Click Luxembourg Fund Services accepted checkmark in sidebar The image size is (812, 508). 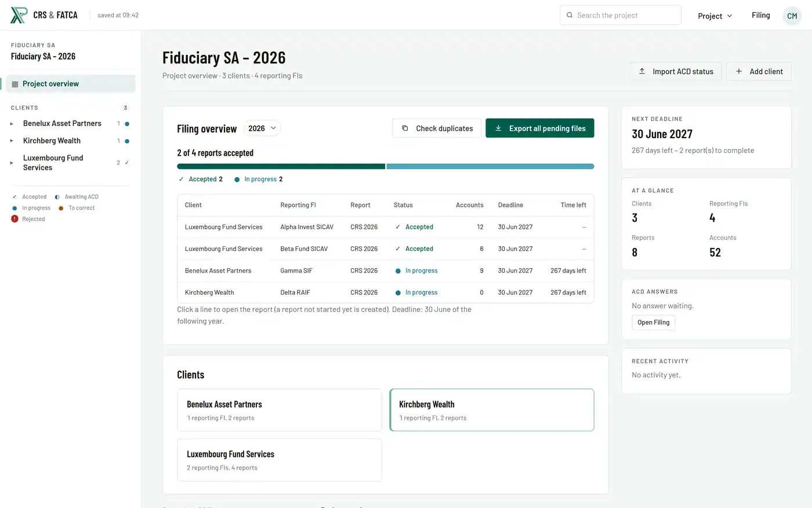(x=127, y=163)
